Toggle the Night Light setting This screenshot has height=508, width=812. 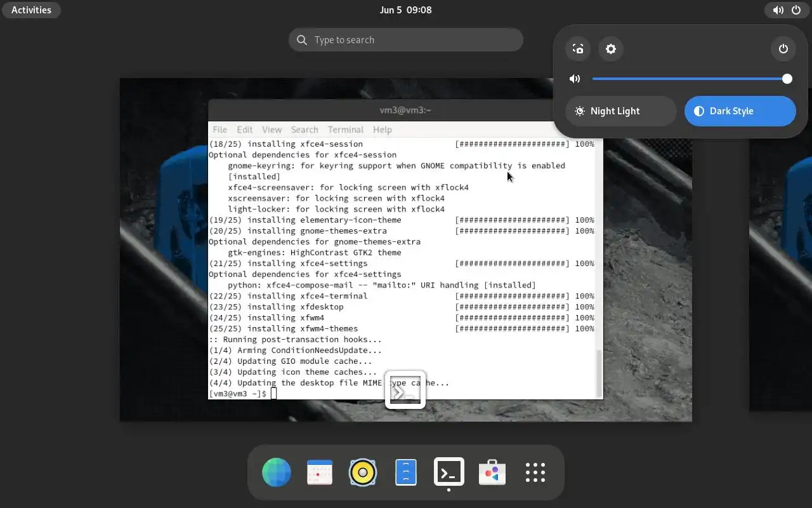tap(620, 111)
